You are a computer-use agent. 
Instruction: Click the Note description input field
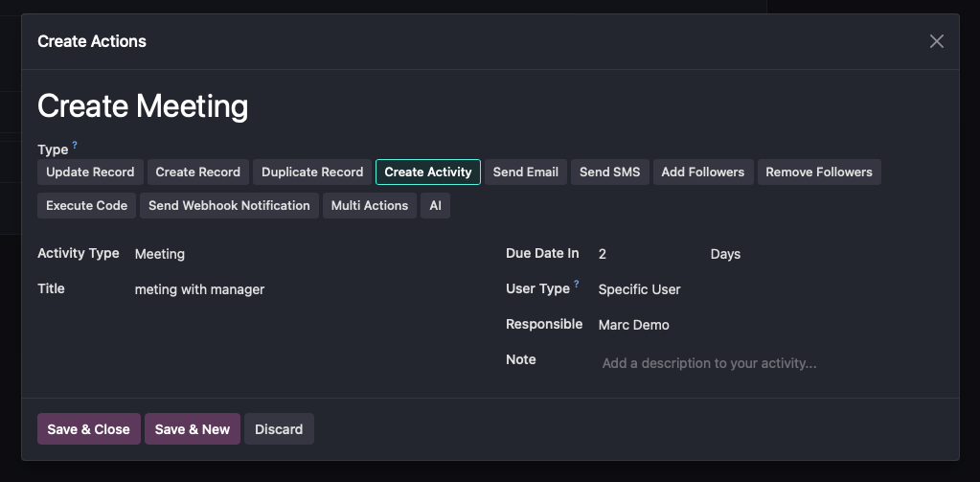click(766, 364)
